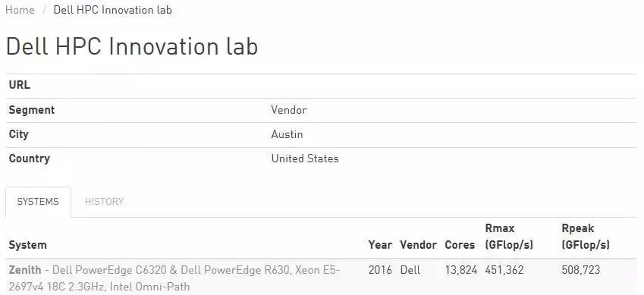Viewport: 644px width, 295px height.
Task: Click the Dell HPC Innovation lab heading
Action: pos(132,46)
